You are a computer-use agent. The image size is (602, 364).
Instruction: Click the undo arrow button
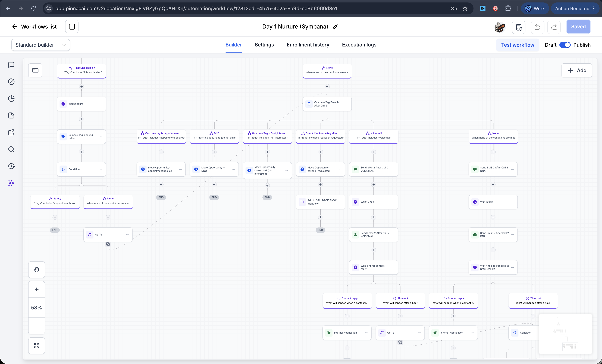(x=538, y=27)
